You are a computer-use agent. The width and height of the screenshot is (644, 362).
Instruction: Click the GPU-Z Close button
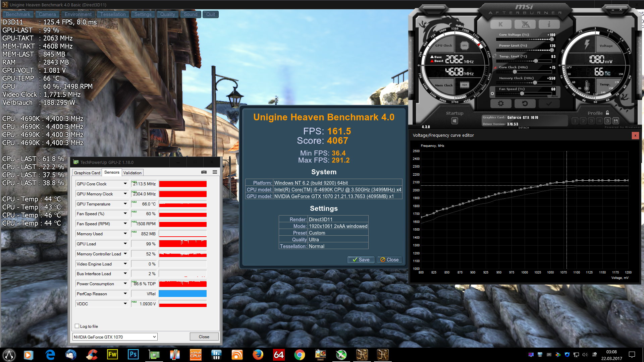(204, 337)
